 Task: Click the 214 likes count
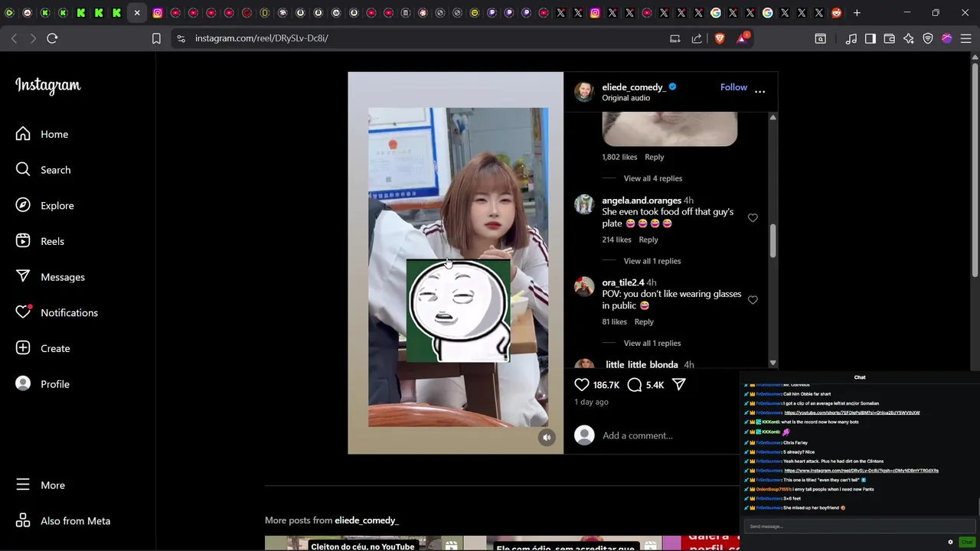tap(616, 240)
